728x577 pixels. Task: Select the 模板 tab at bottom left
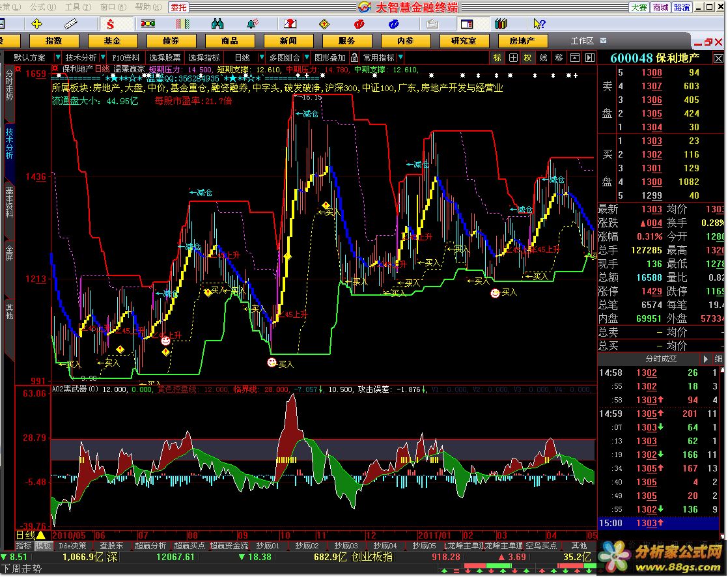coord(44,546)
